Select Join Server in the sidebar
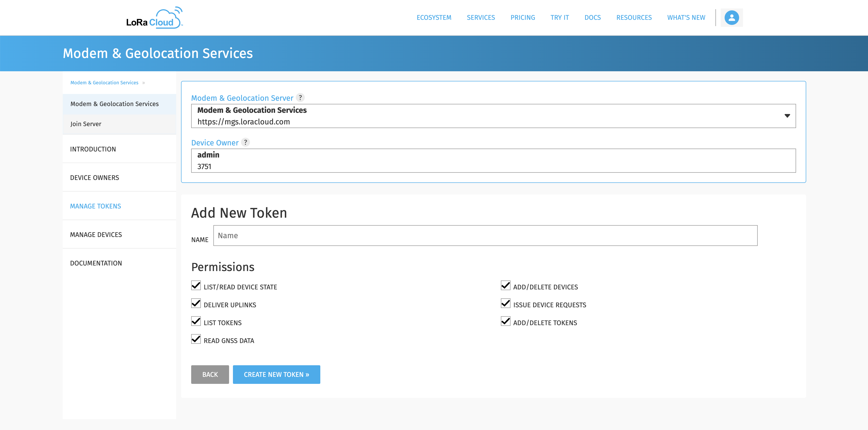This screenshot has height=430, width=868. [x=119, y=124]
